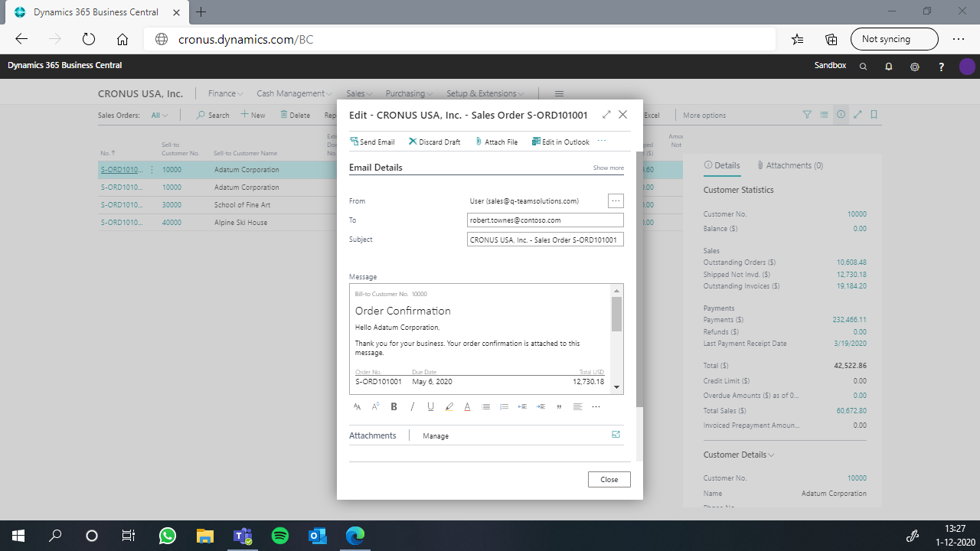
Task: Click Search in the Sales Orders toolbar
Action: (x=213, y=115)
